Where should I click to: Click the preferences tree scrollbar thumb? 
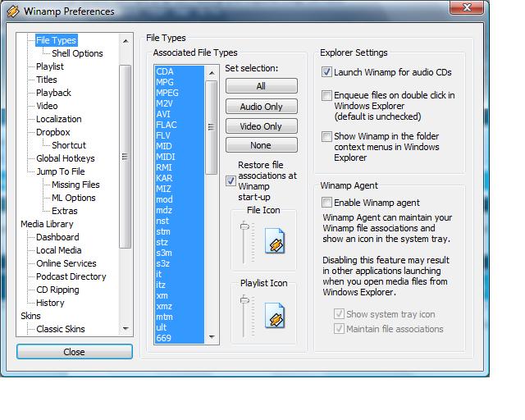[125, 157]
